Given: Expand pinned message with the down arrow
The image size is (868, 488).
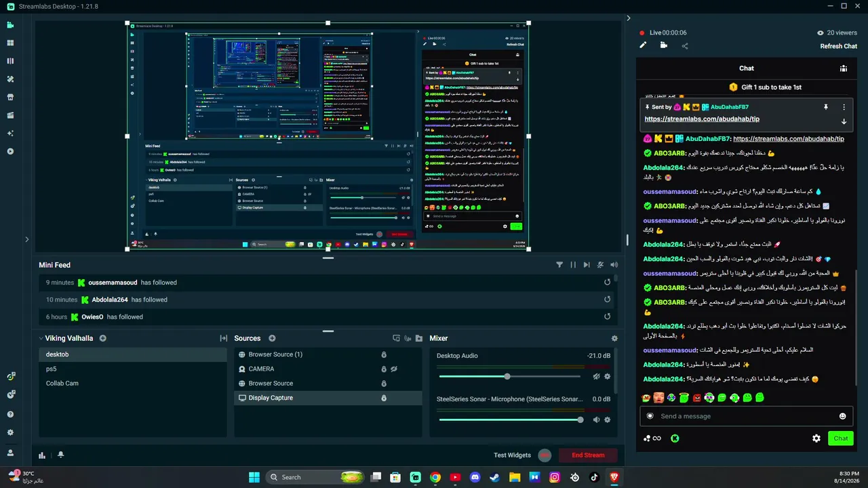Looking at the screenshot, I should pos(844,122).
